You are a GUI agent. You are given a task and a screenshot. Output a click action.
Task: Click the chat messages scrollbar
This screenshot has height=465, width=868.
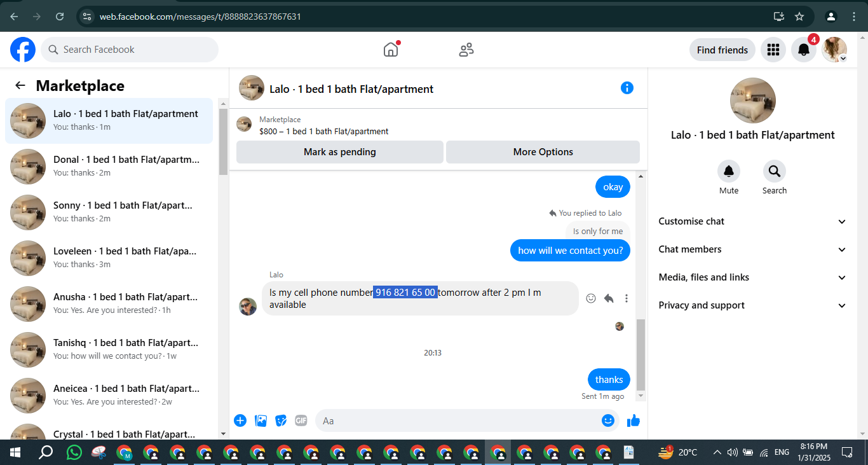[x=641, y=354]
